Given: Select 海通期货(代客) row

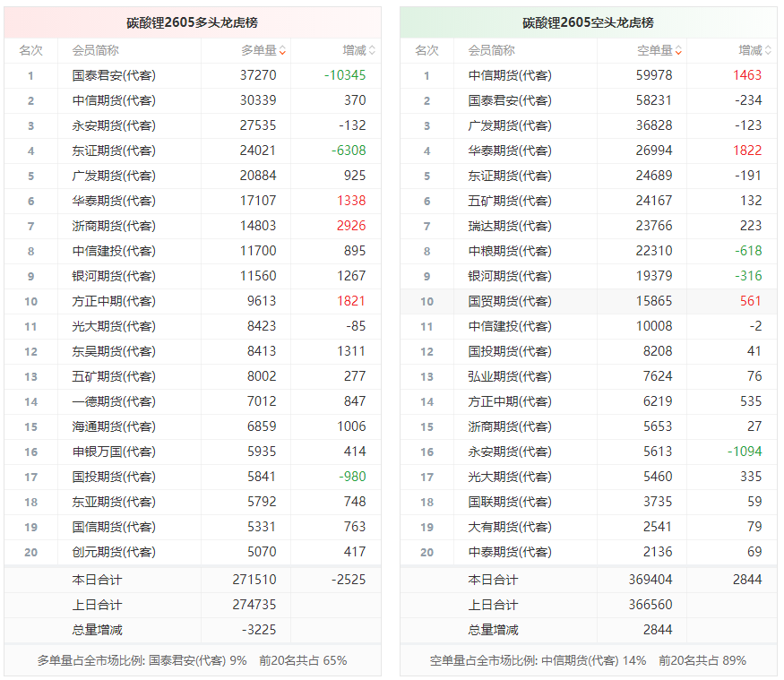Looking at the screenshot, I should click(x=193, y=426).
